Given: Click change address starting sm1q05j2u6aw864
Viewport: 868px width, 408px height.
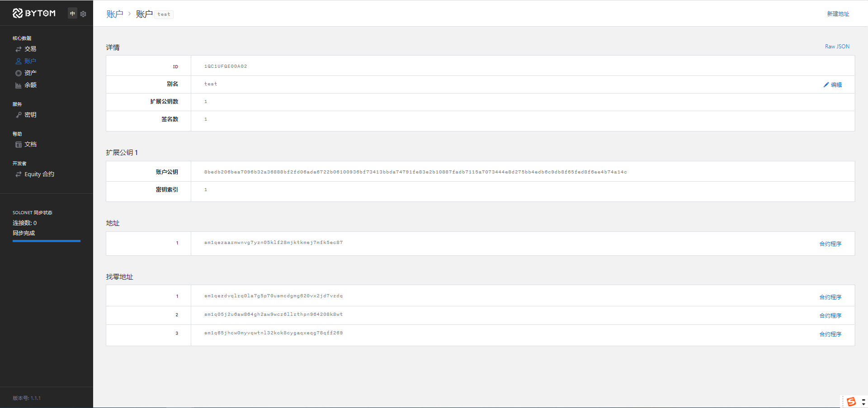Looking at the screenshot, I should [274, 314].
